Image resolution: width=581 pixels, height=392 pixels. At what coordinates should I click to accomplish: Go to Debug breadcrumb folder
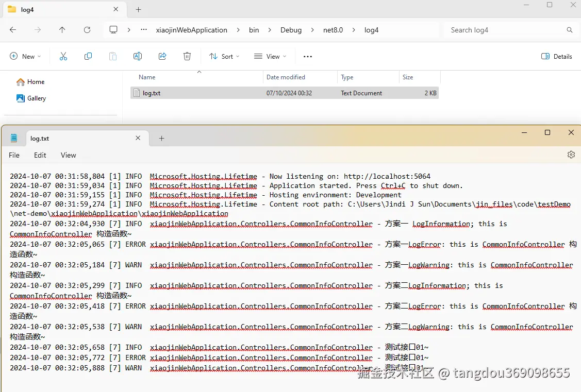click(x=291, y=30)
